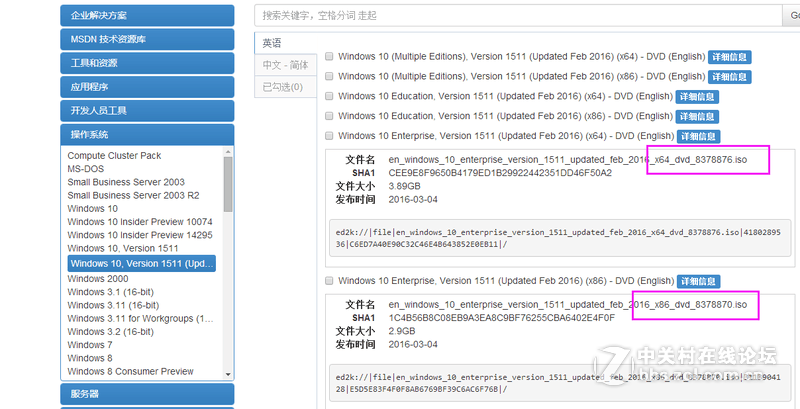This screenshot has height=409, width=800.
Task: Click the x86 ISO file name
Action: pos(567,304)
